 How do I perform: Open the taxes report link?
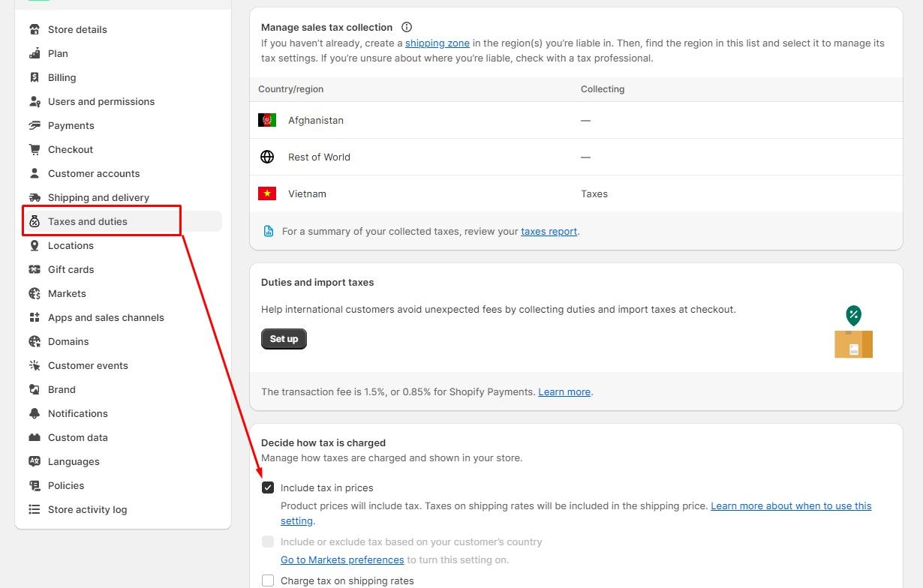(x=549, y=232)
